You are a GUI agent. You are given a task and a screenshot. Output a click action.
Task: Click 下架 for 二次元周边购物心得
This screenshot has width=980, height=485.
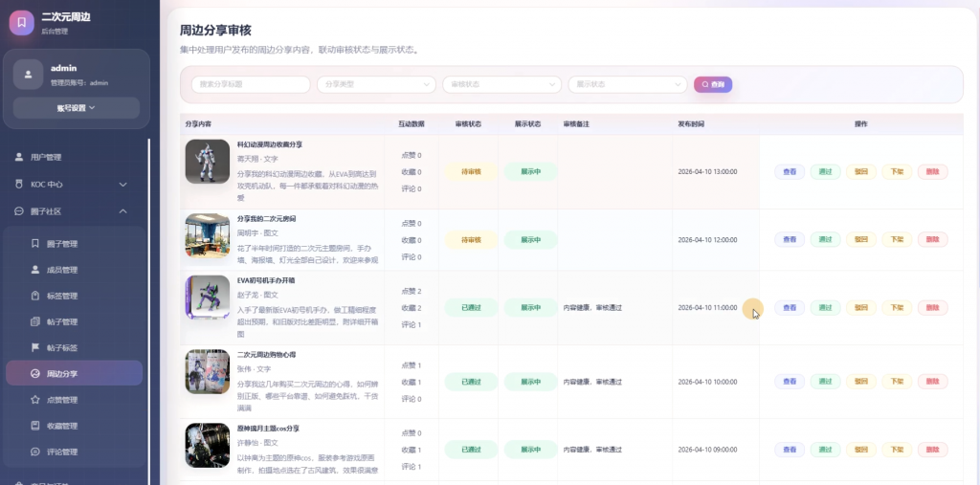click(896, 382)
